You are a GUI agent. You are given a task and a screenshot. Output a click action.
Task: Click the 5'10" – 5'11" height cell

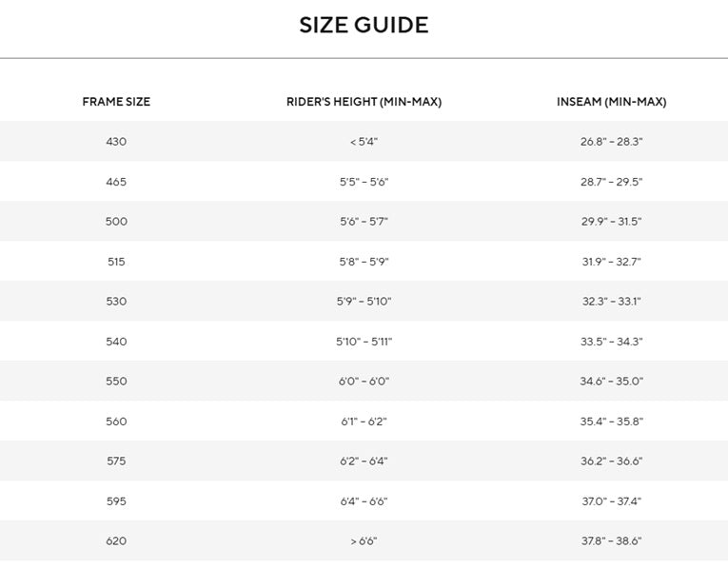pyautogui.click(x=364, y=342)
